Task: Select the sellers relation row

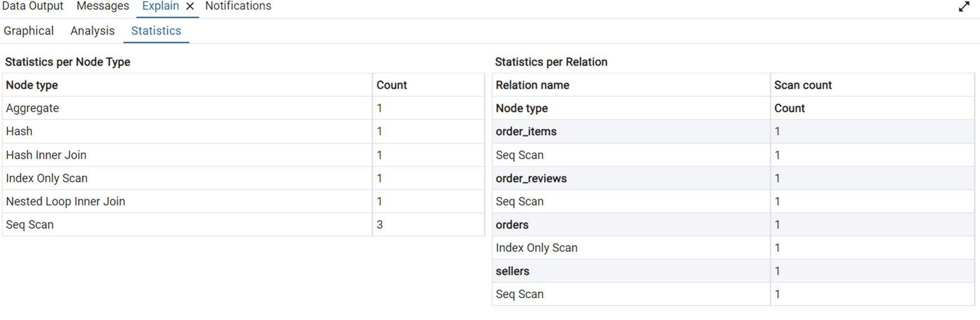Action: [512, 271]
